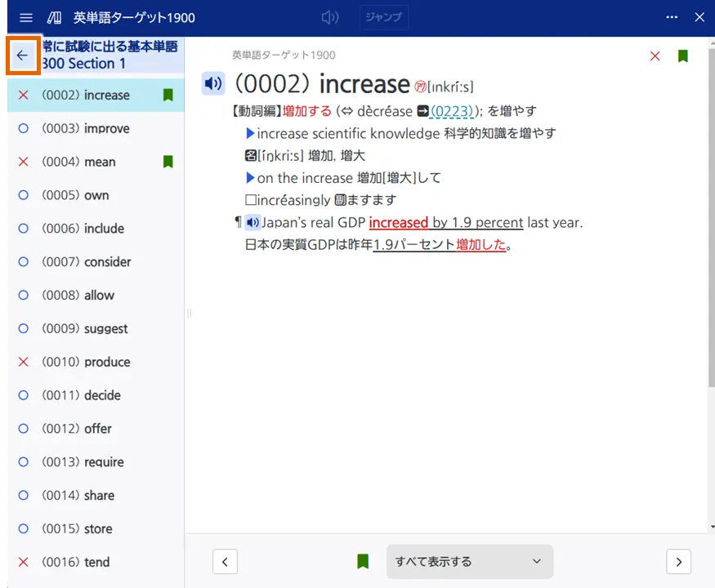
Task: Play pronunciation audio for the headword increase
Action: click(212, 83)
